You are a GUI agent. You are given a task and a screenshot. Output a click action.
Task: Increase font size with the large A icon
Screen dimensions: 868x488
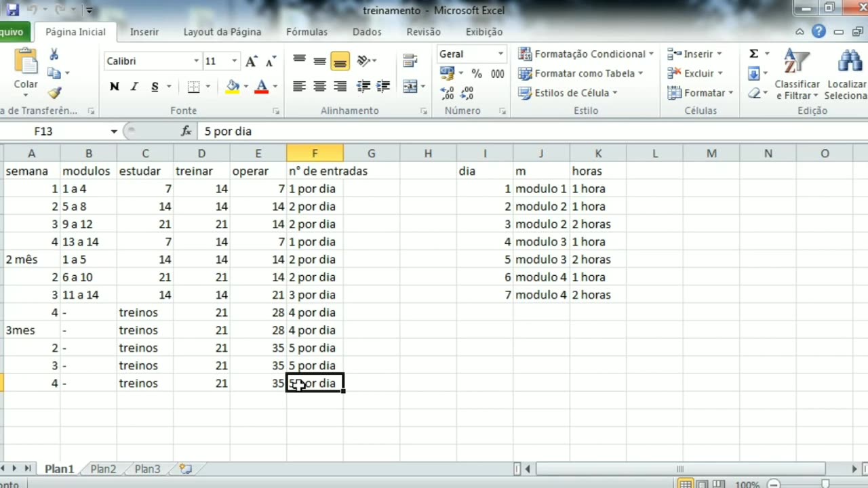pos(251,62)
